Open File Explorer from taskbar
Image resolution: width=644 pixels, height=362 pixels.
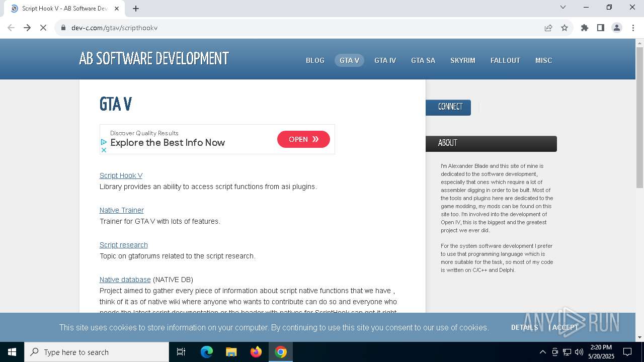tap(231, 352)
